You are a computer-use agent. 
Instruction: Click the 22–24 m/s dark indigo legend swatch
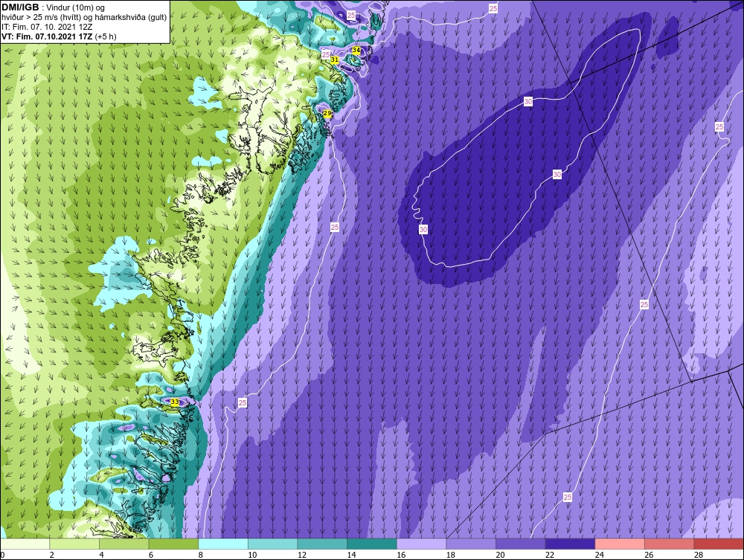(571, 544)
